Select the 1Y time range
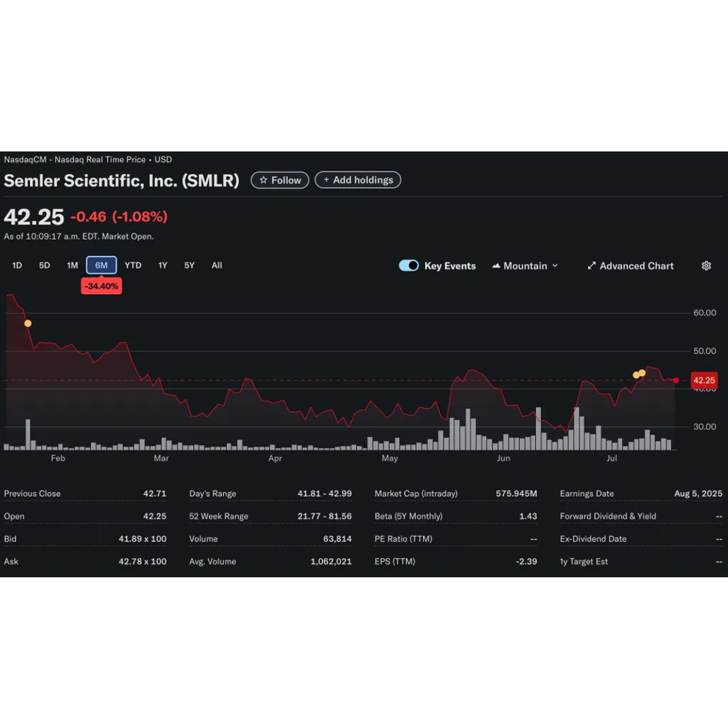Viewport: 728px width, 728px height. click(x=163, y=266)
